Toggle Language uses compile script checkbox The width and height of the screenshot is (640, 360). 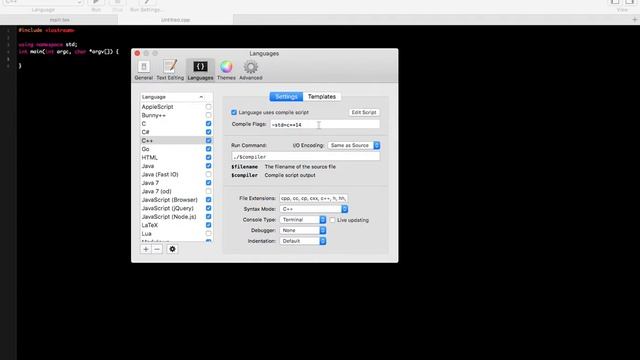pyautogui.click(x=234, y=112)
